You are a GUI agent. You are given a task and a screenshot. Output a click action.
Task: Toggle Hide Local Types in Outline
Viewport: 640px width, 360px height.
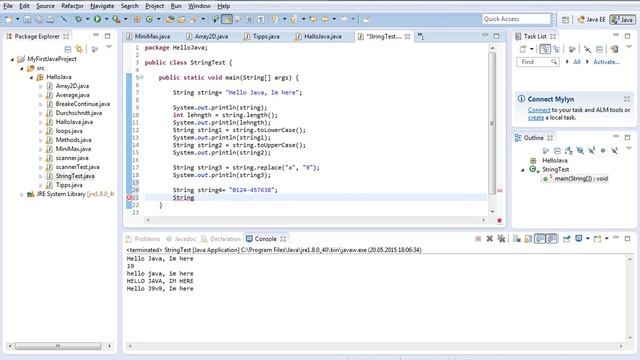coord(614,151)
